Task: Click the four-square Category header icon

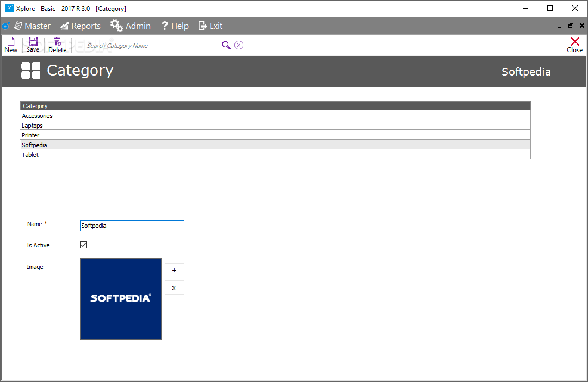Action: [31, 71]
